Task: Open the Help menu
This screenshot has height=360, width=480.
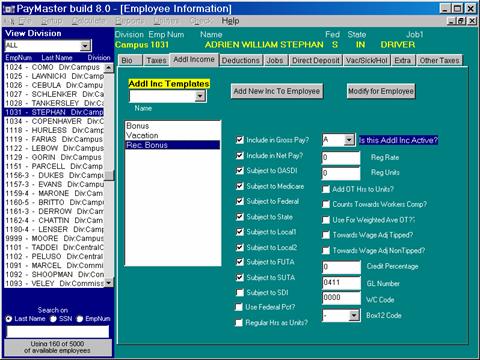Action: coord(230,21)
